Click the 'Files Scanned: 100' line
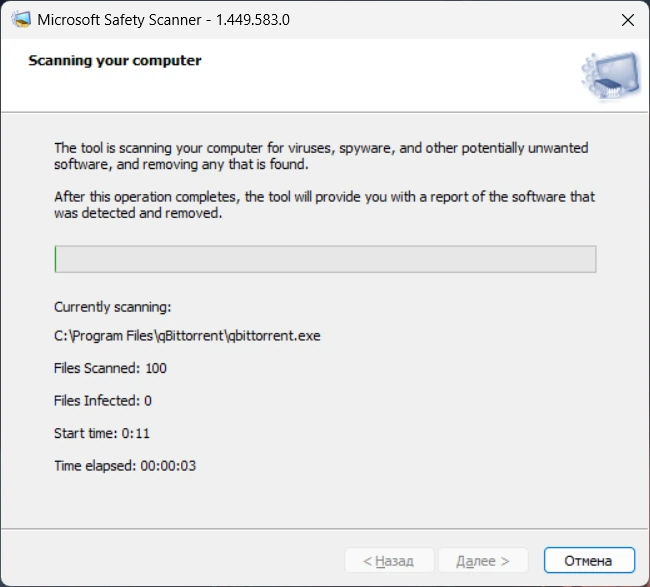The width and height of the screenshot is (650, 587). tap(110, 368)
